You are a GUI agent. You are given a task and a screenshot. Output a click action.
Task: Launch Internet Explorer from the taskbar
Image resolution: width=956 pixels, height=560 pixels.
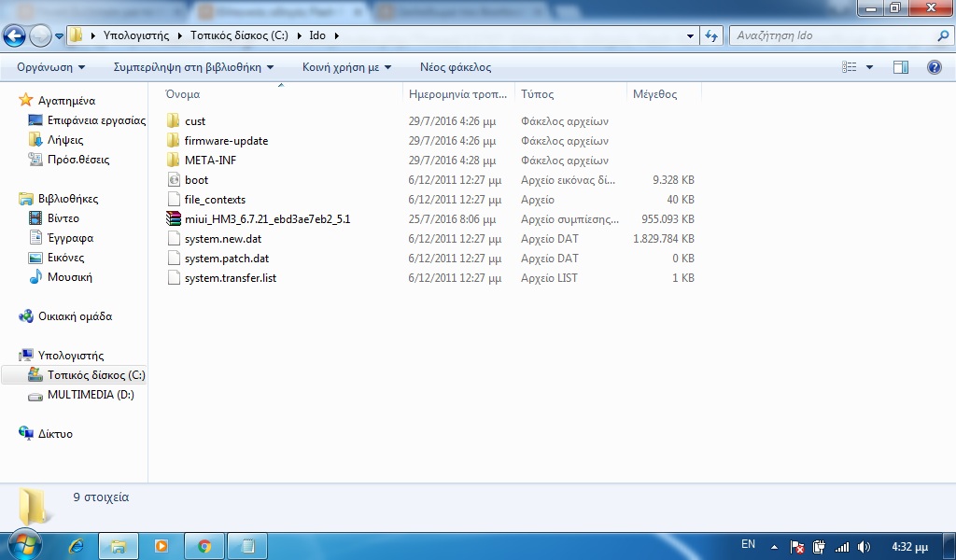click(x=77, y=546)
